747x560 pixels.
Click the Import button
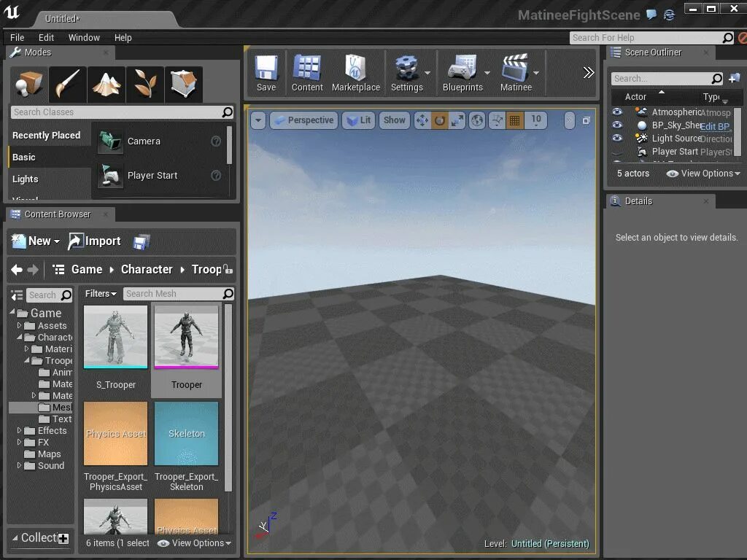[94, 241]
